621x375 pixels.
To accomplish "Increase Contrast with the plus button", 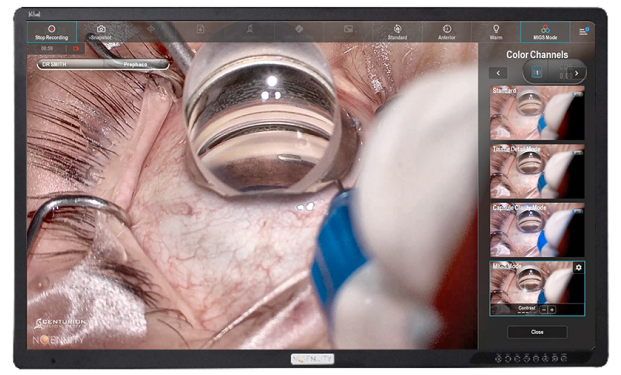I will [x=552, y=310].
